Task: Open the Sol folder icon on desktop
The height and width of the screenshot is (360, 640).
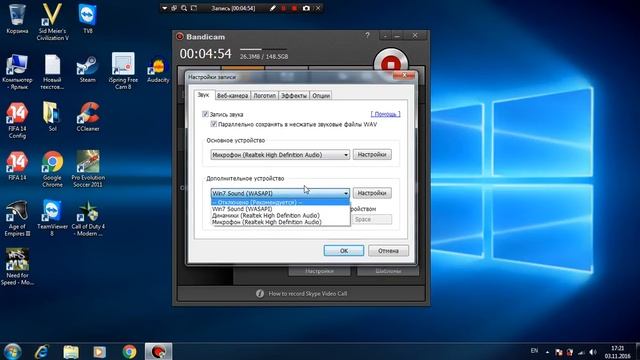Action: [52, 117]
